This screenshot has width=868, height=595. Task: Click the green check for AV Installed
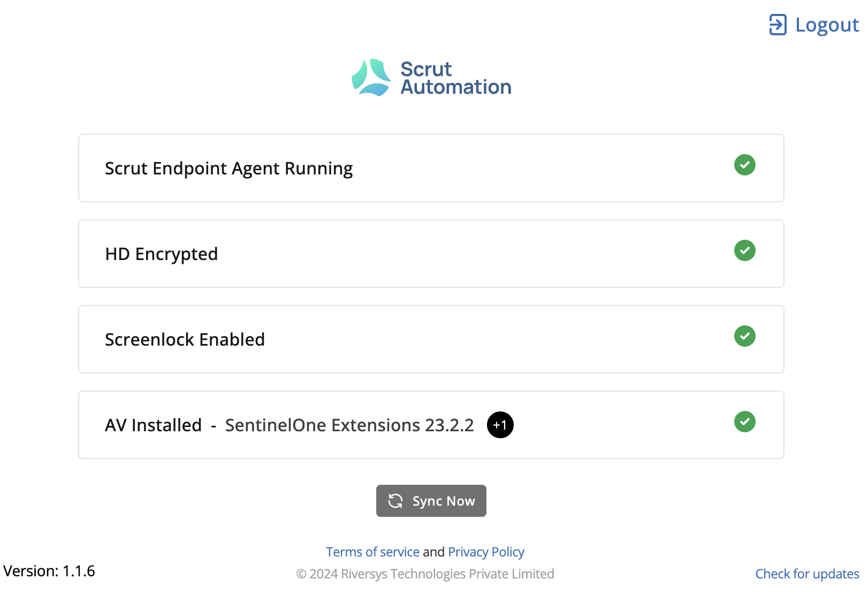click(744, 422)
